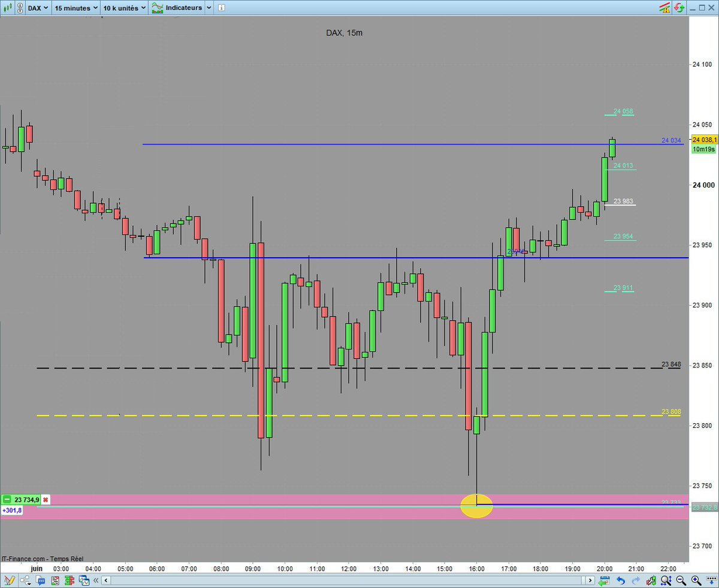
Task: Collapse toolbar with double chevron
Action: [x=96, y=580]
